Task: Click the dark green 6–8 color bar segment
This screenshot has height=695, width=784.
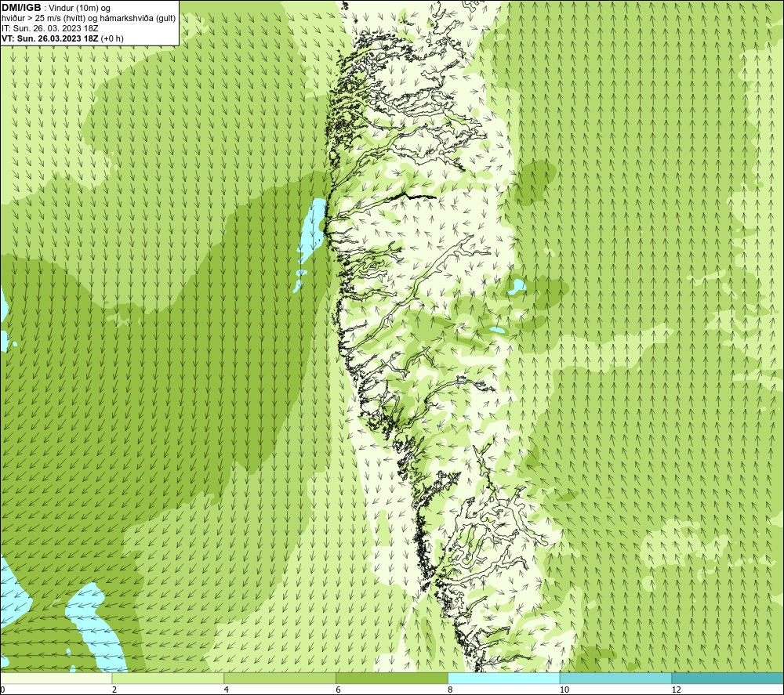Action: (392, 678)
